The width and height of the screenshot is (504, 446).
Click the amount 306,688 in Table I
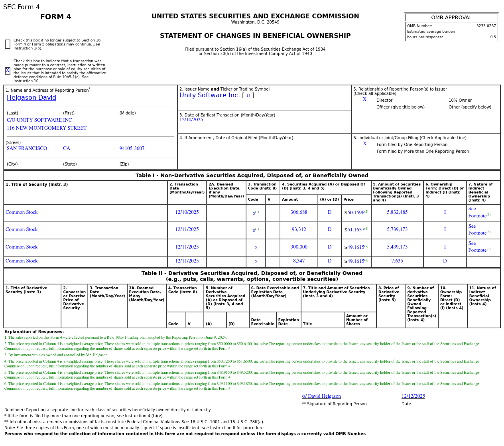tap(299, 212)
